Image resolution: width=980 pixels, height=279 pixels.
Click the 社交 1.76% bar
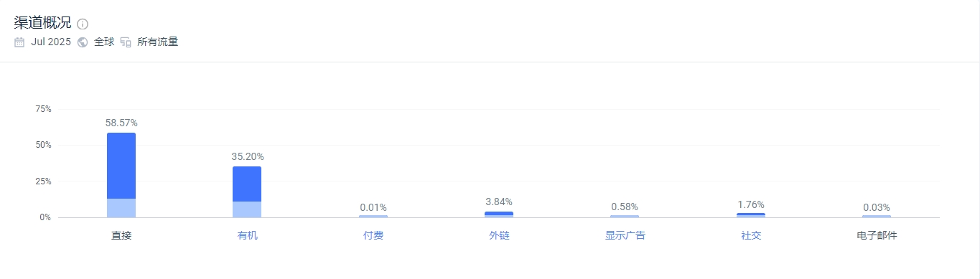point(751,215)
